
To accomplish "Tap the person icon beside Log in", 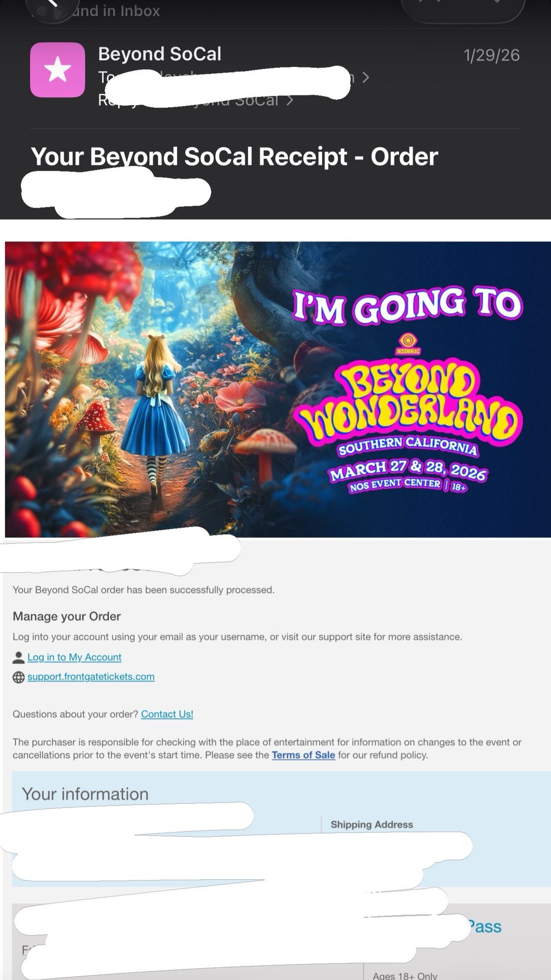I will point(18,657).
